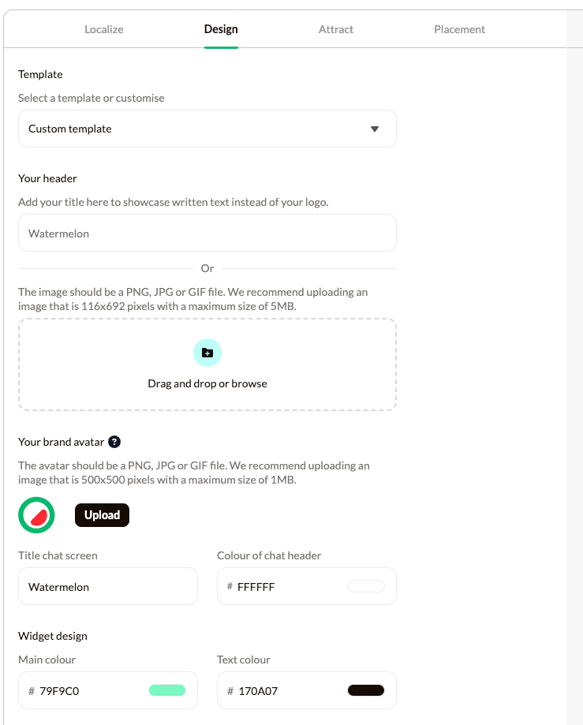Switch to the Localize tab

point(104,29)
